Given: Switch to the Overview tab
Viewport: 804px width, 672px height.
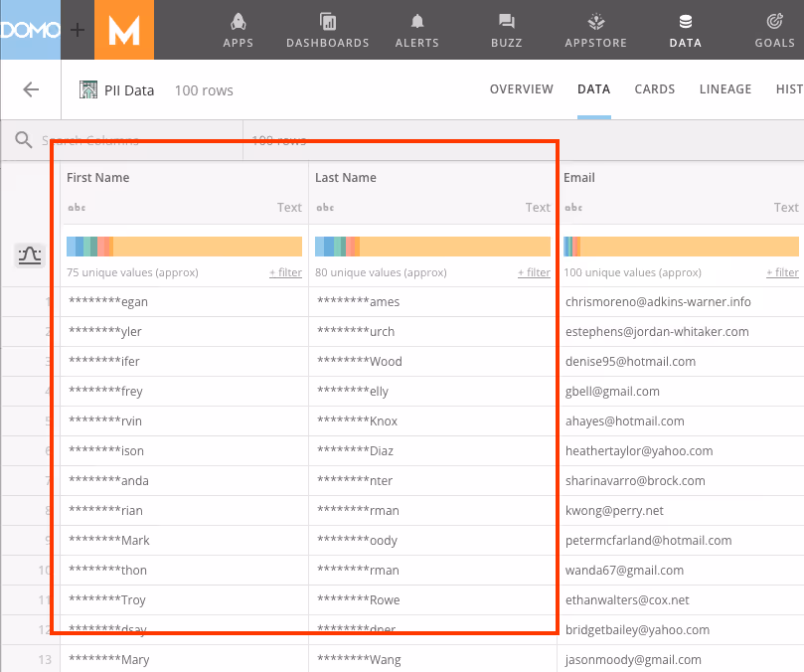Looking at the screenshot, I should coord(522,89).
